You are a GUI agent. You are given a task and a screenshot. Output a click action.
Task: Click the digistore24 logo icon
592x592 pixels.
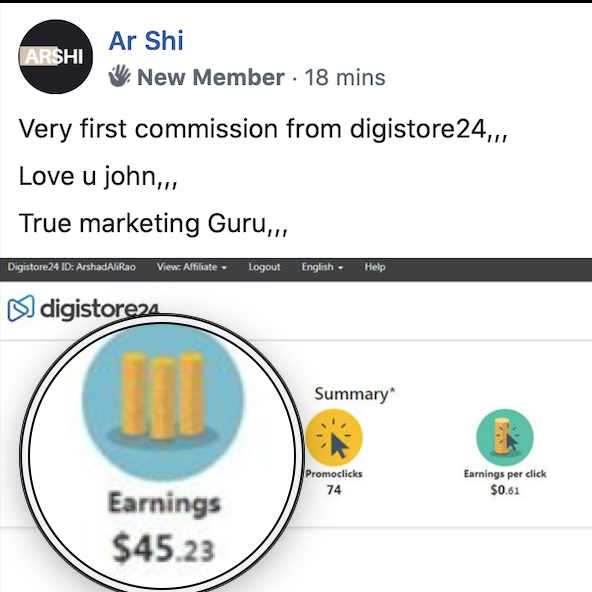point(21,308)
